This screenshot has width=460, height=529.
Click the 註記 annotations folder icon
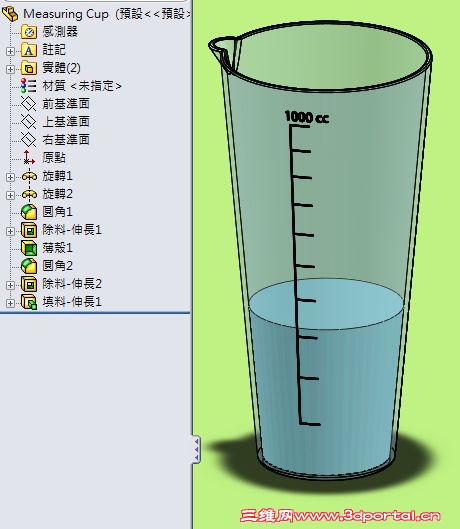click(x=29, y=50)
